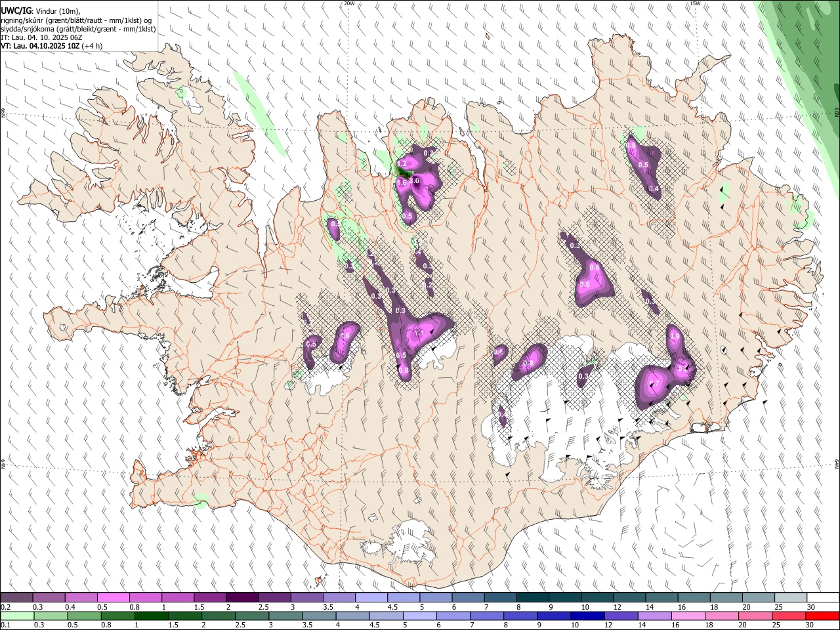Click the '0.2' label in the snow legend
This screenshot has width=840, height=630.
coord(5,607)
